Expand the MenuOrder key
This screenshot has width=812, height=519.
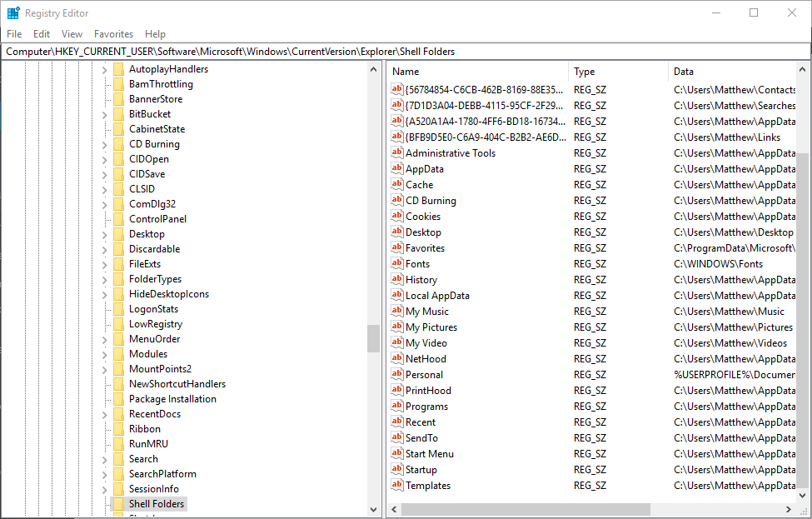(105, 340)
